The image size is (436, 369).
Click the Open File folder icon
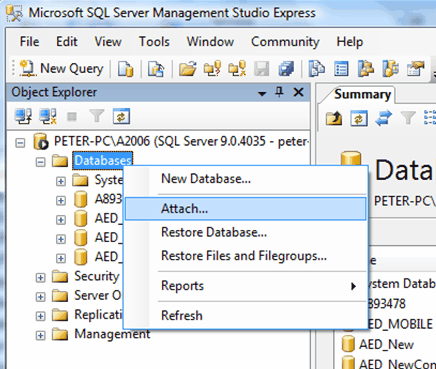[187, 69]
